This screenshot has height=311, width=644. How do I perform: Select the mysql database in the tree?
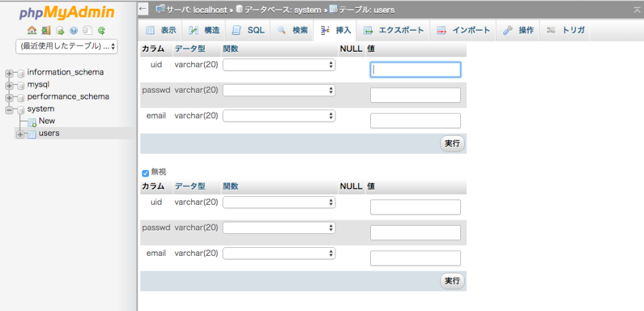38,85
